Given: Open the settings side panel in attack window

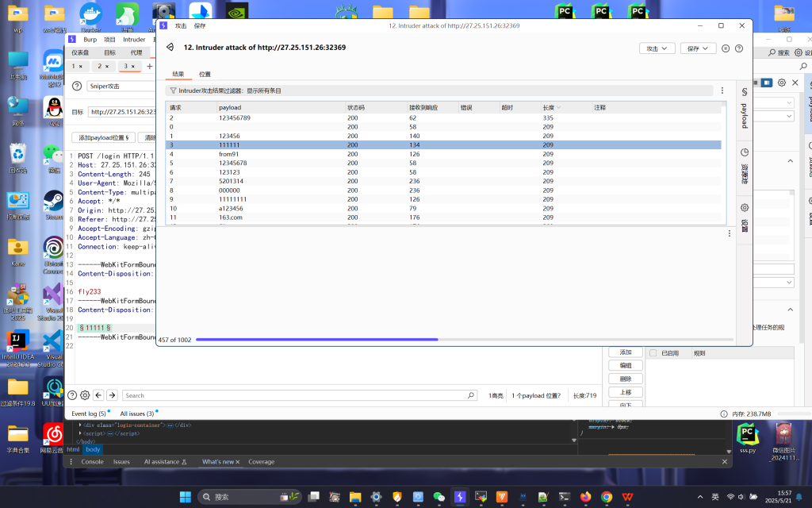Looking at the screenshot, I should [x=744, y=217].
